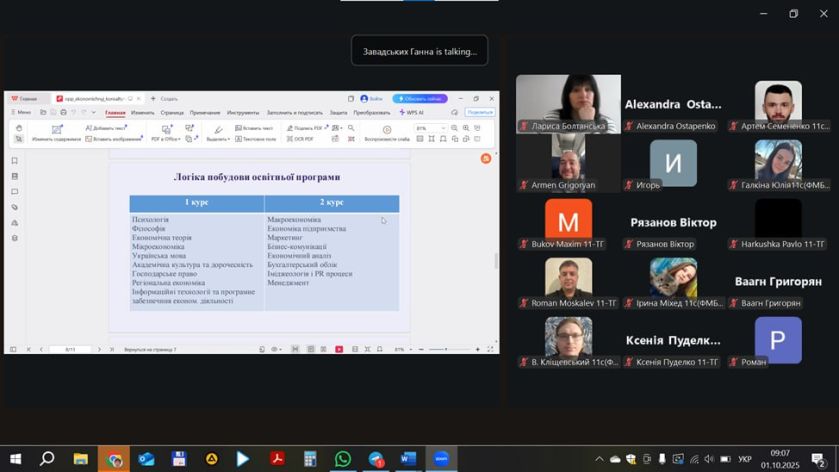Switch to the Преобразовать ribbon tab

(372, 113)
